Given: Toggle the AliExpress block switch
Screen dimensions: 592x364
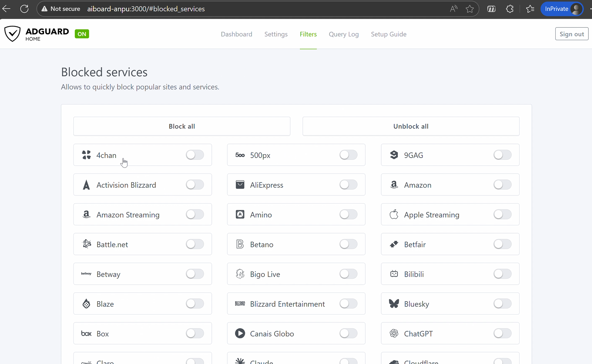Looking at the screenshot, I should tap(348, 185).
